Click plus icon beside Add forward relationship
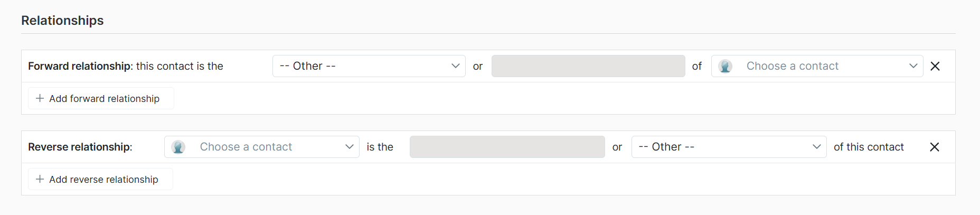The width and height of the screenshot is (980, 215). [40, 98]
